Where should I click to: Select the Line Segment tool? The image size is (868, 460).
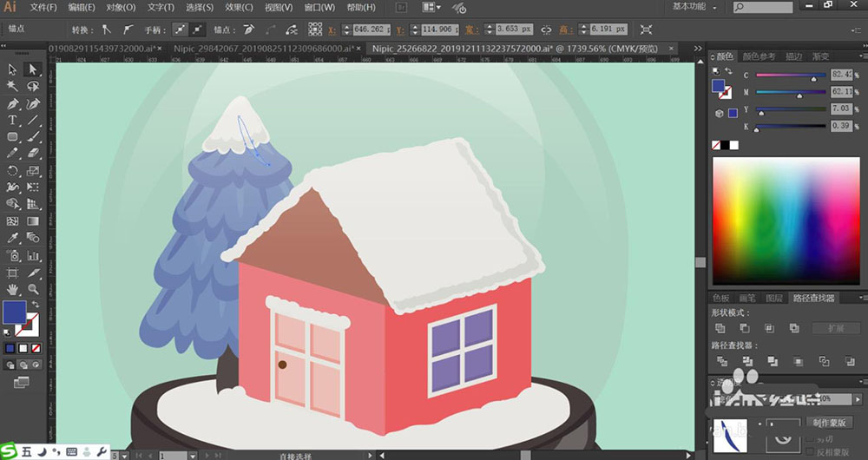tap(33, 120)
